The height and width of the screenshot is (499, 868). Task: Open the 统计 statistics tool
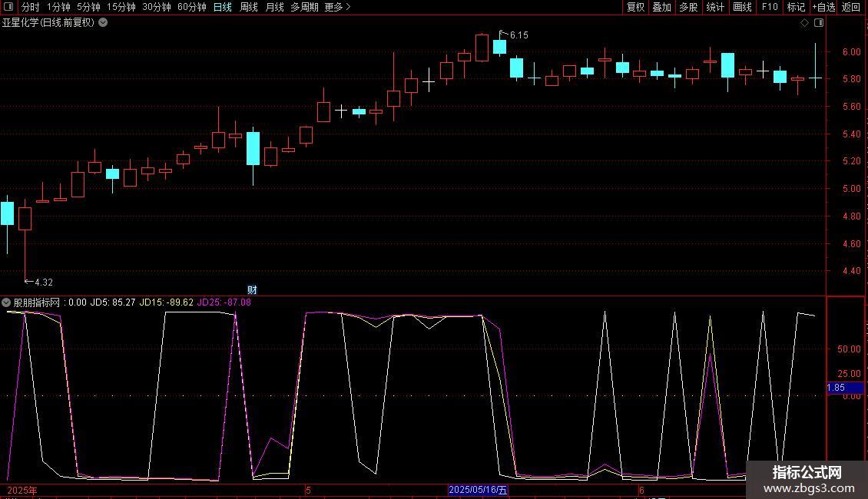714,7
